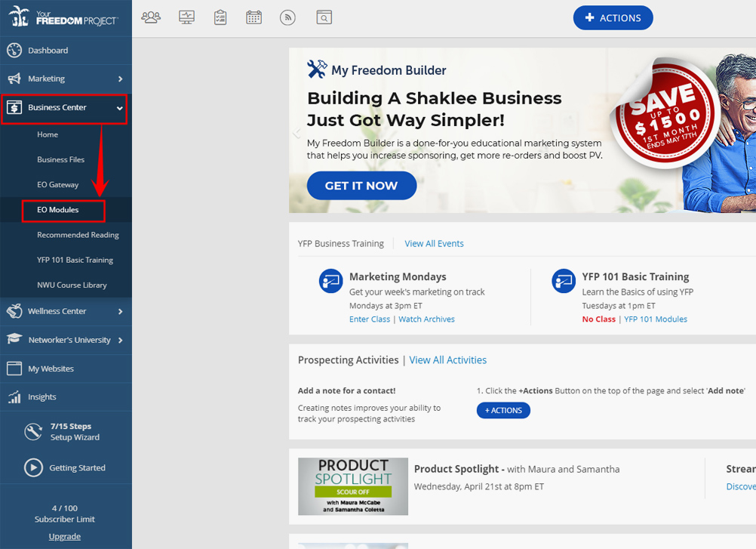Click the Networker's University graduation cap icon
This screenshot has width=756, height=549.
(x=14, y=339)
